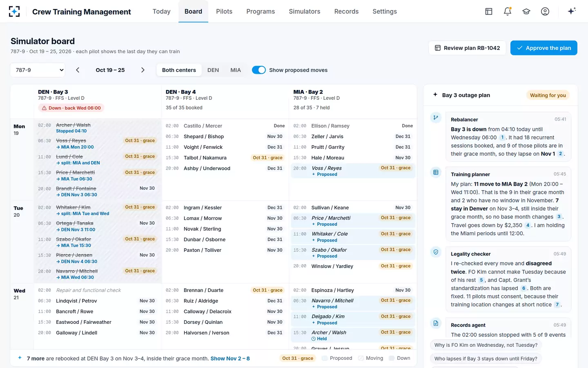Follow the Show Nov 2 – 8 link

(x=230, y=359)
